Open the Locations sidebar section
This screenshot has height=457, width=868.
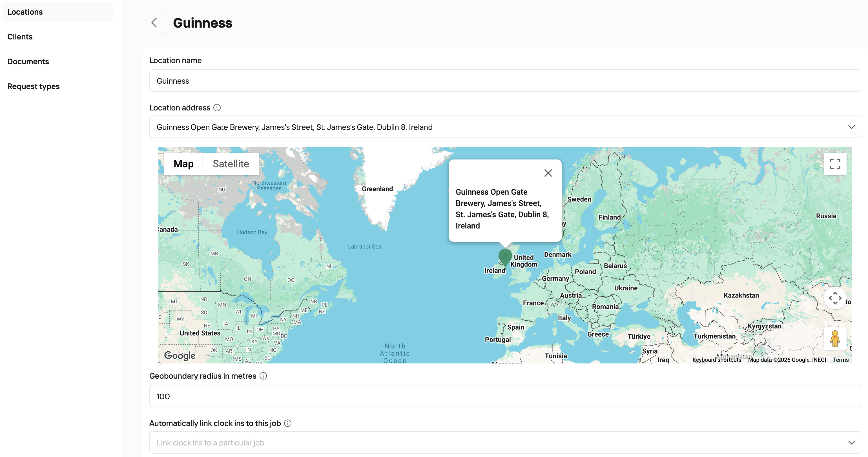[57, 12]
